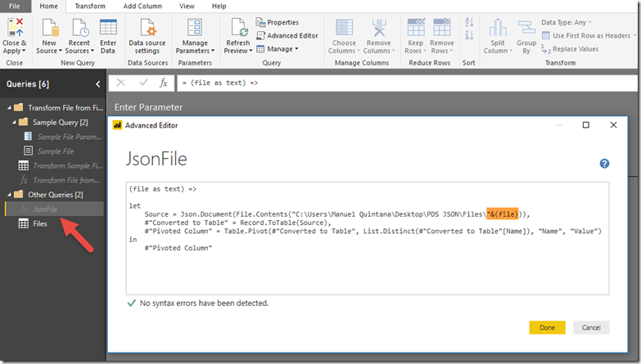Click the Manage Parameters icon
The width and height of the screenshot is (641, 364).
pyautogui.click(x=195, y=28)
